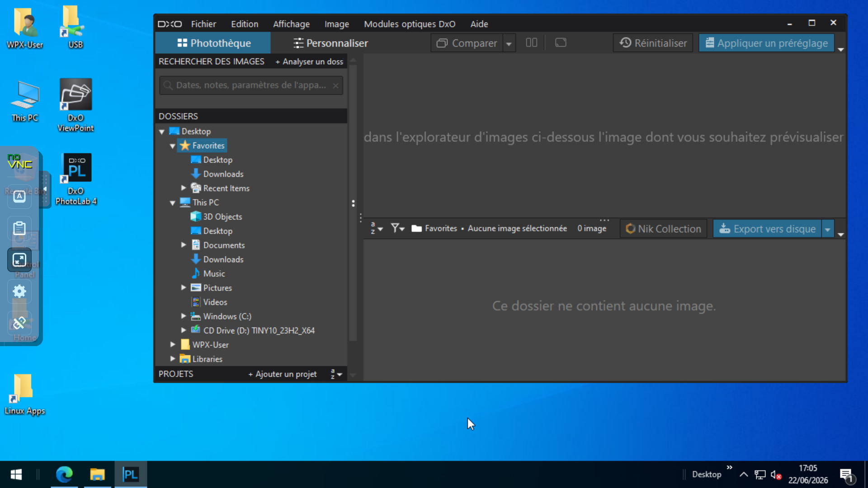Open the Fichier menu
This screenshot has width=868, height=488.
(203, 24)
